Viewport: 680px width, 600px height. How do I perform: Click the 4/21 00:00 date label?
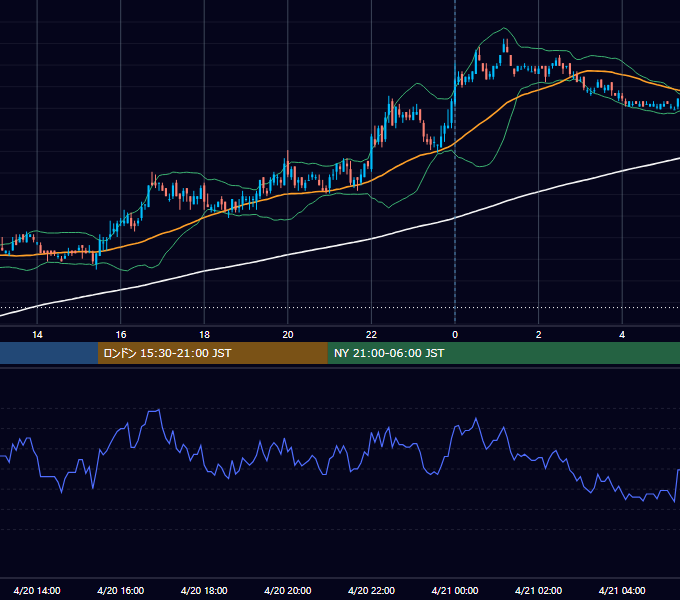[455, 590]
